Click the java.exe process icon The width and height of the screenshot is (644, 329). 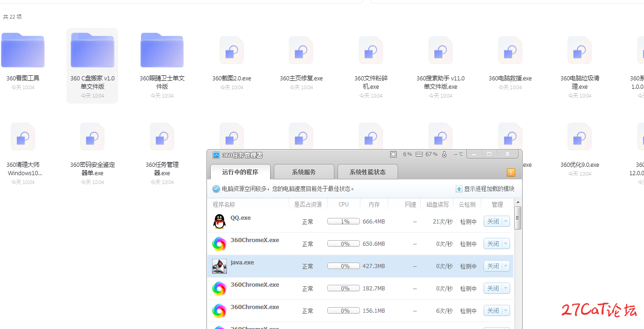tap(219, 266)
